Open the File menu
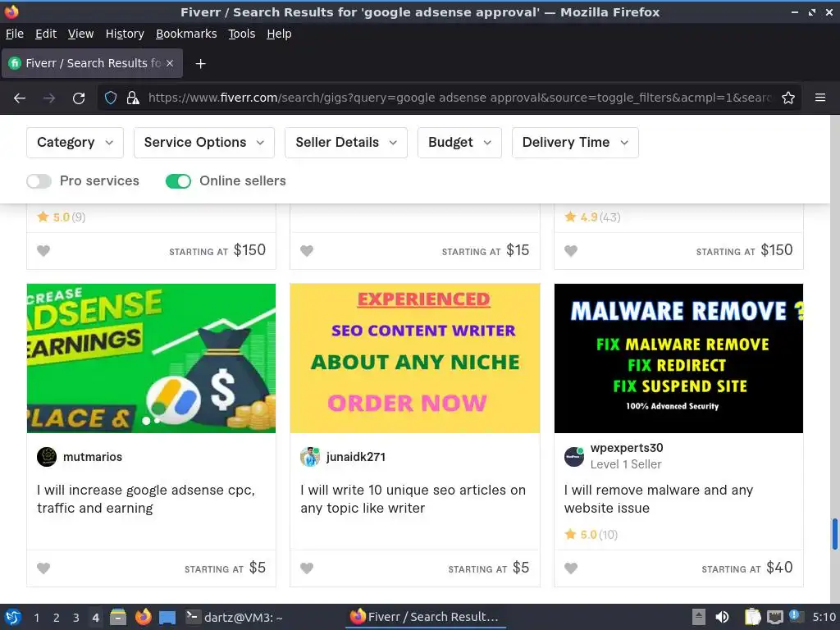The image size is (840, 630). pyautogui.click(x=15, y=34)
